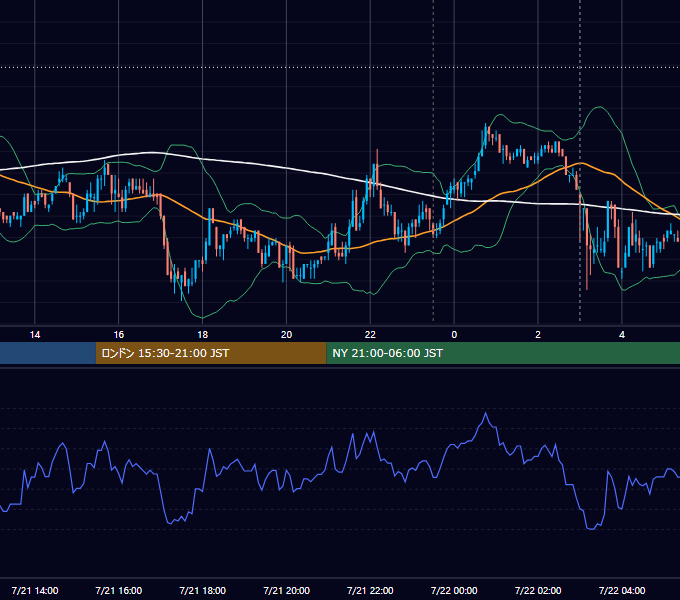This screenshot has height=600, width=680.
Task: Click the 14 hour label on price chart
Action: [x=35, y=335]
